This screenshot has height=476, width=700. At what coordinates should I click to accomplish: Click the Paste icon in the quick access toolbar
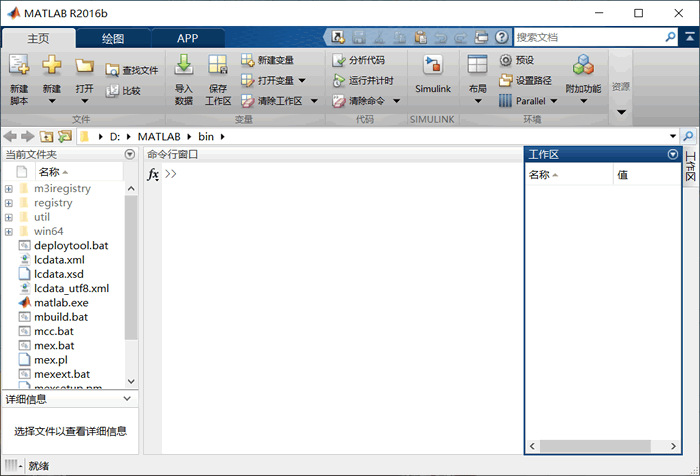420,38
